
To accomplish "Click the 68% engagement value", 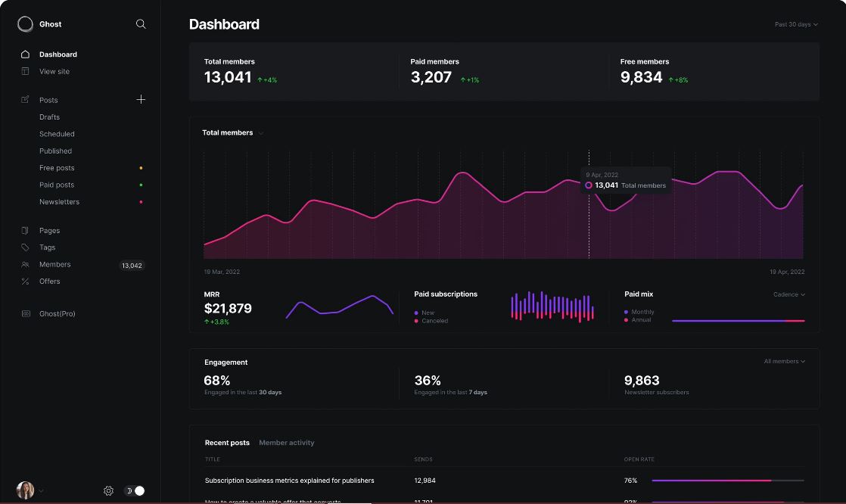I will click(217, 381).
